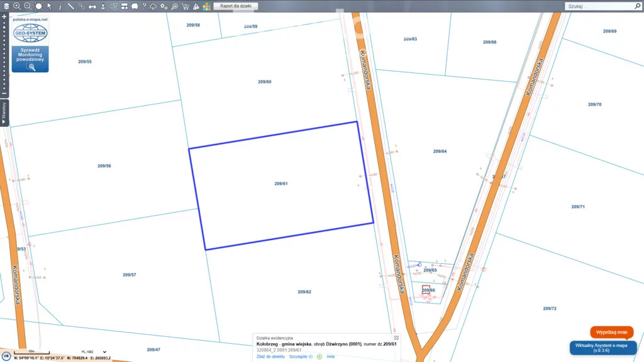644x362 pixels.
Task: Click the Raport dla działki button
Action: [x=236, y=6]
